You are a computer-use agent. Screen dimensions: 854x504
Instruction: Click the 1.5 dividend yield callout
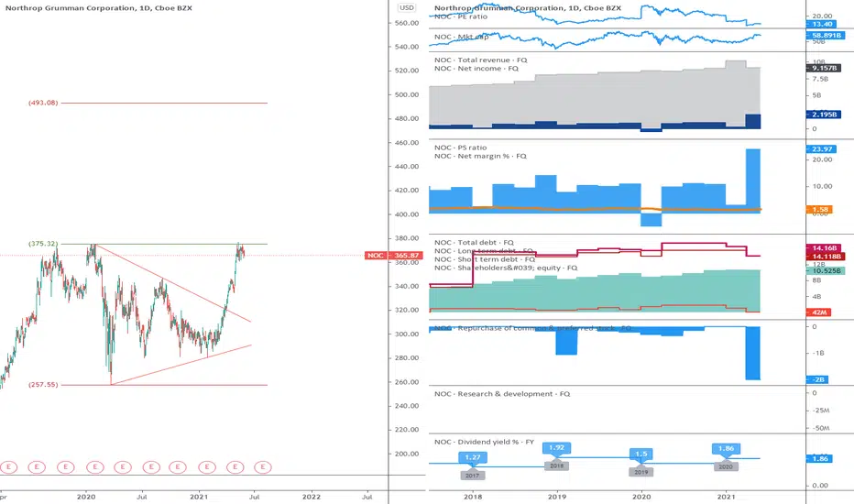tap(641, 454)
